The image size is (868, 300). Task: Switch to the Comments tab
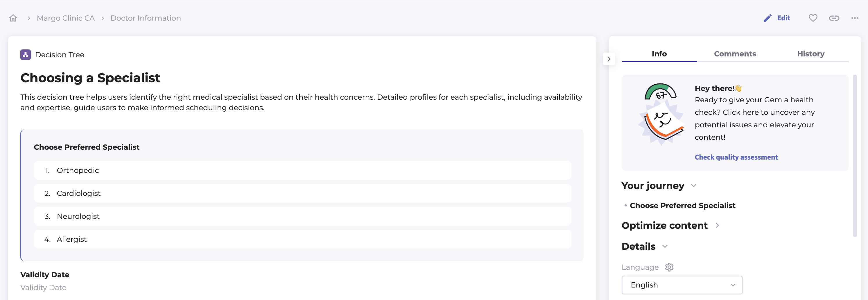click(x=735, y=54)
